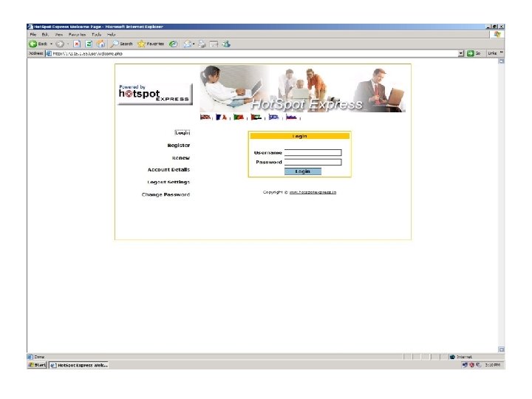The image size is (532, 399).
Task: Open the Account Details link
Action: [x=168, y=170]
